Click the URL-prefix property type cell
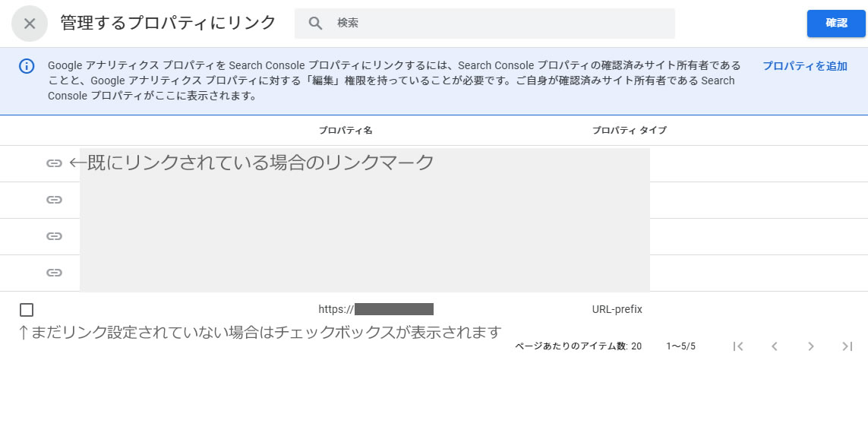The height and width of the screenshot is (436, 868). (x=617, y=309)
